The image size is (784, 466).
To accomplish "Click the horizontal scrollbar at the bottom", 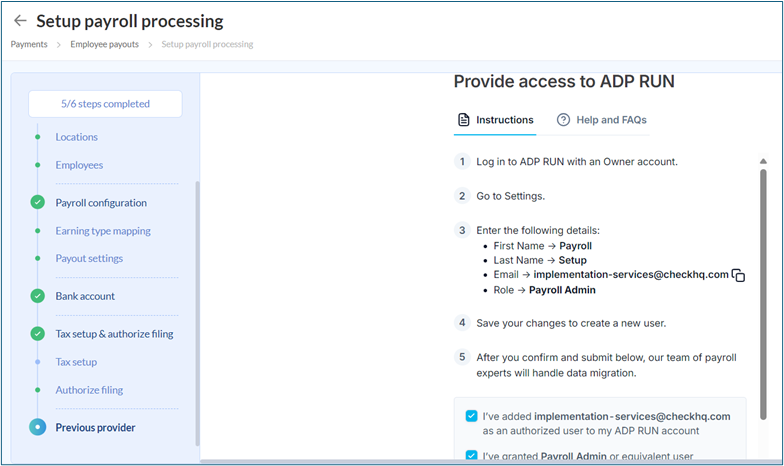I will (x=490, y=462).
